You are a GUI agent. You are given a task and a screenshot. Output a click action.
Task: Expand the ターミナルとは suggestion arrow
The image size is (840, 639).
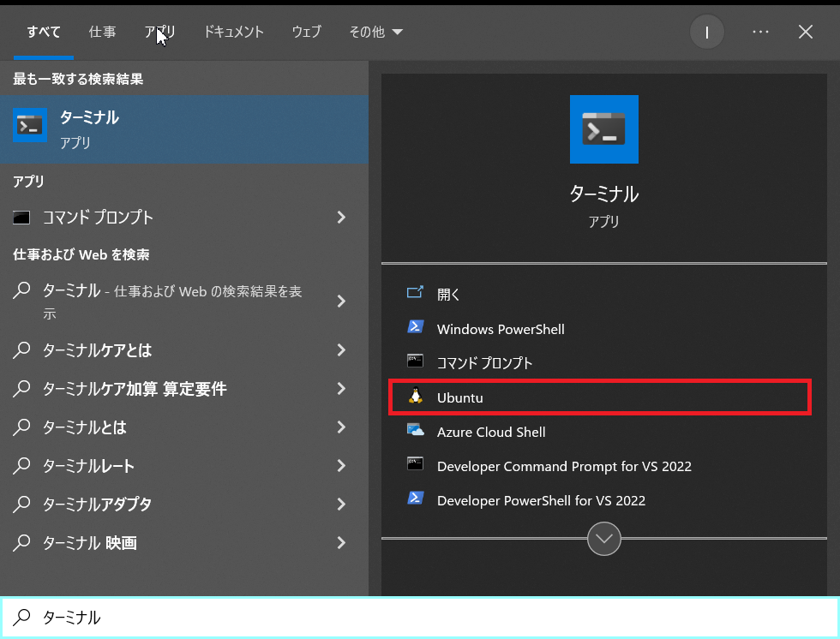coord(341,427)
